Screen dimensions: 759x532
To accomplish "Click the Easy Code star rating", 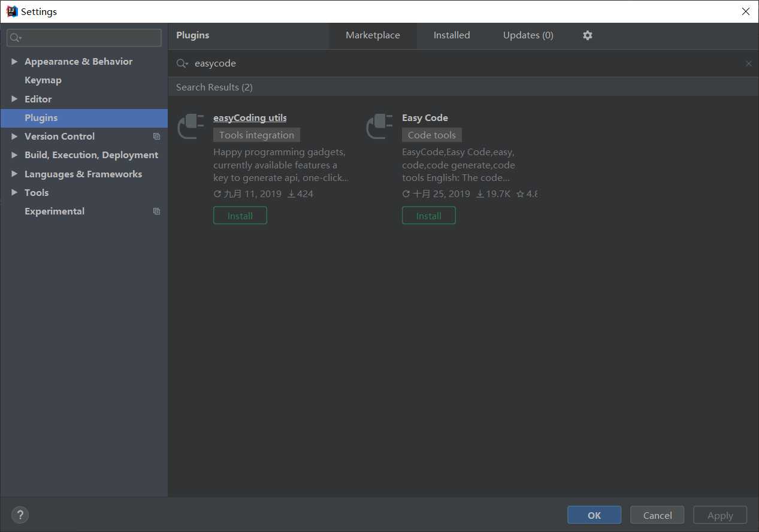I will tap(527, 194).
